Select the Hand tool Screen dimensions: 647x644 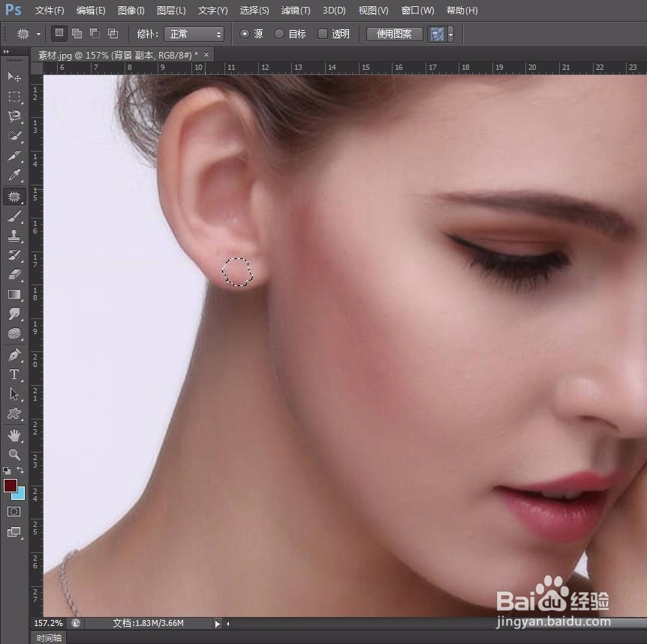point(14,435)
